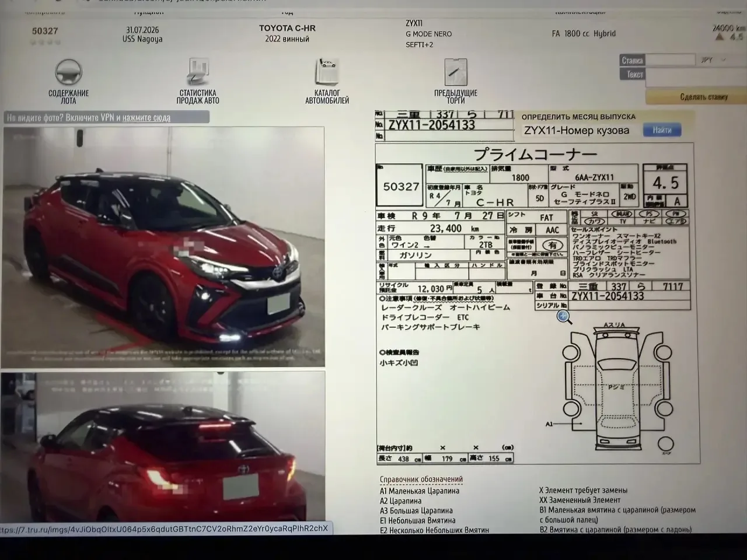Click the 'ОПРЕДЕЛИТЬ МЕСЯЦ ВЫПУСКА' heading

[578, 117]
